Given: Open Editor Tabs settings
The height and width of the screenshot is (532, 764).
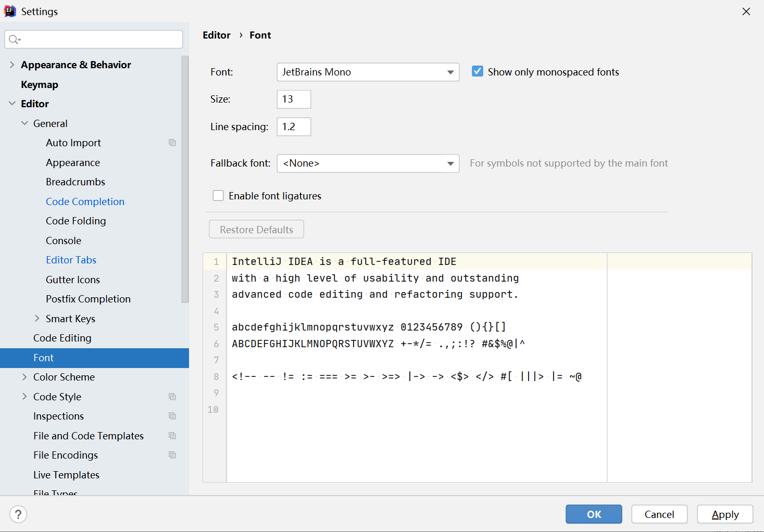Looking at the screenshot, I should point(71,260).
